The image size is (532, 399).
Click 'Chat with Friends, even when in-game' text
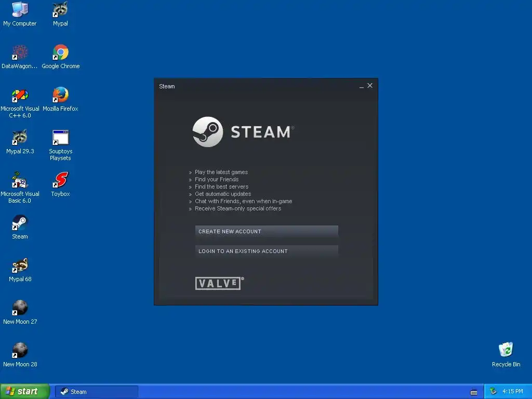click(243, 201)
